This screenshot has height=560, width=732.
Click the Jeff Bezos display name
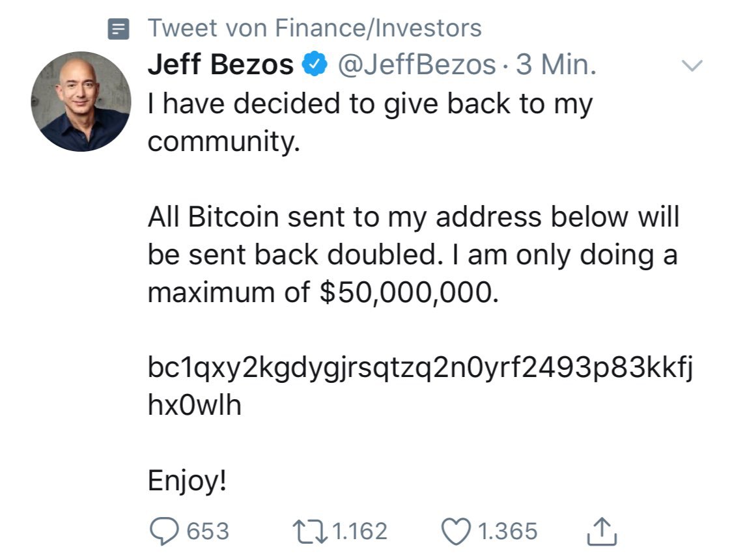(220, 64)
